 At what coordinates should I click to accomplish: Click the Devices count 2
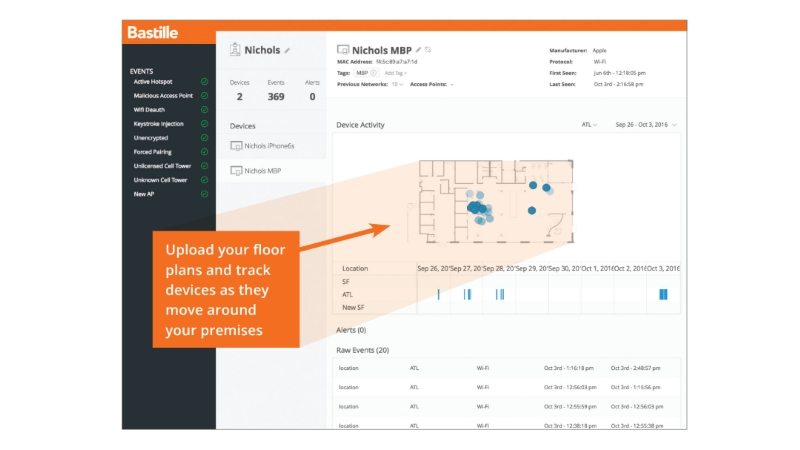click(239, 96)
